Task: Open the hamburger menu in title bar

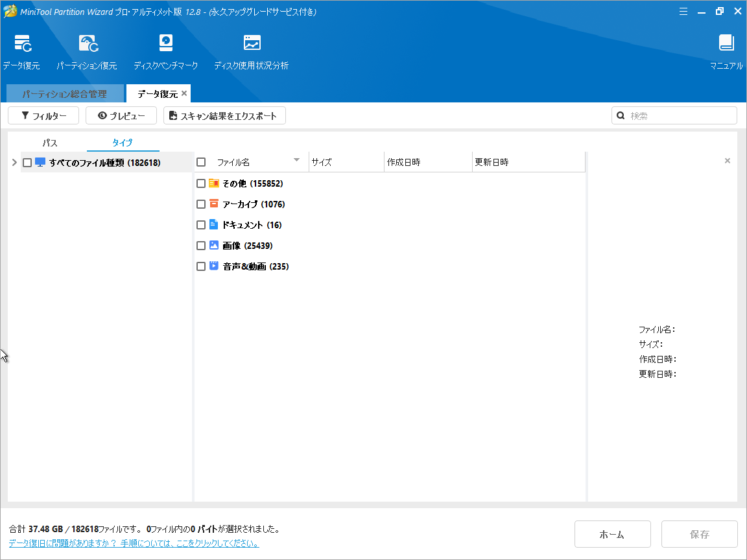Action: (683, 12)
